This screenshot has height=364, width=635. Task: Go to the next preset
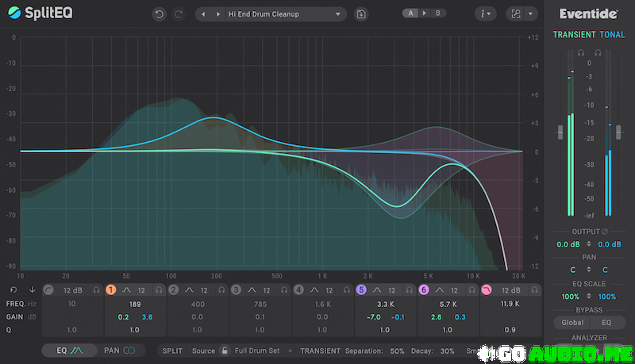[217, 14]
